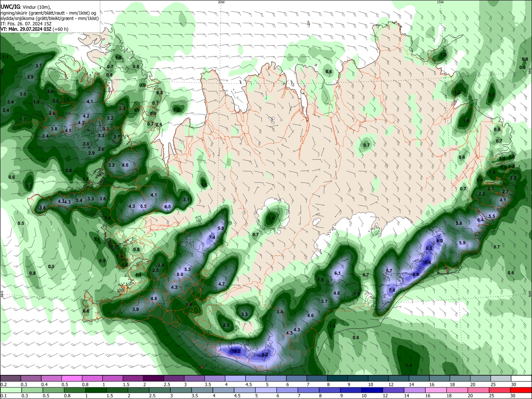This screenshot has height=399, width=532.
Task: Click the '25' label in the lower legend row
Action: coord(493,396)
